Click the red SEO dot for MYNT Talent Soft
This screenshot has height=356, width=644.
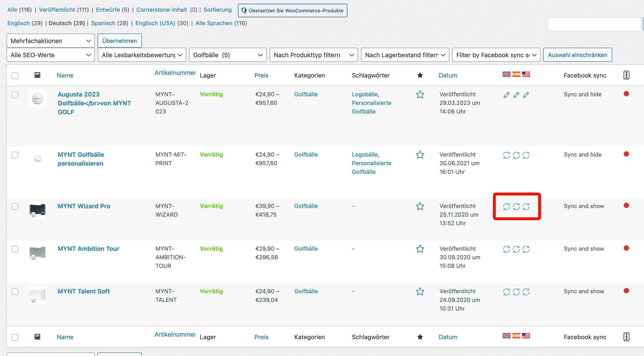(x=626, y=291)
